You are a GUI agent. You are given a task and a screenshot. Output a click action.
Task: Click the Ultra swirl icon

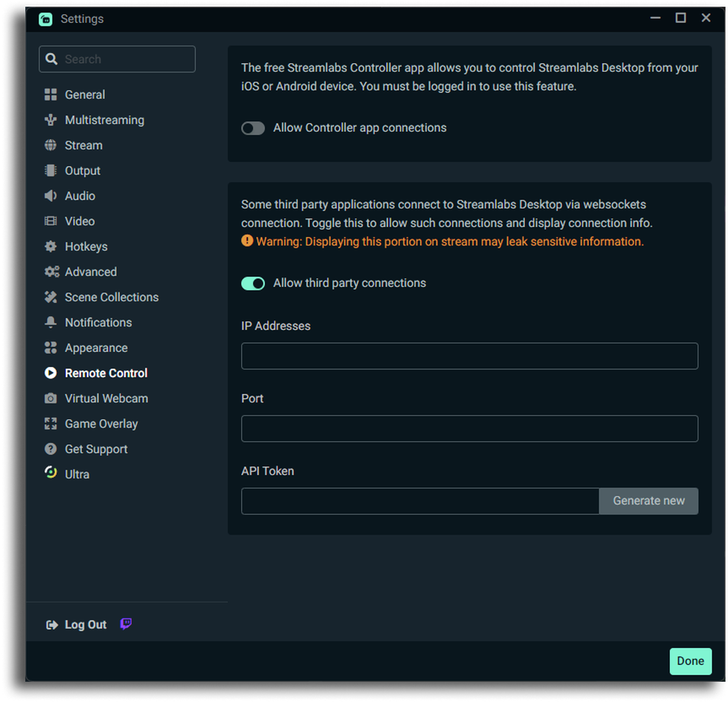(50, 472)
